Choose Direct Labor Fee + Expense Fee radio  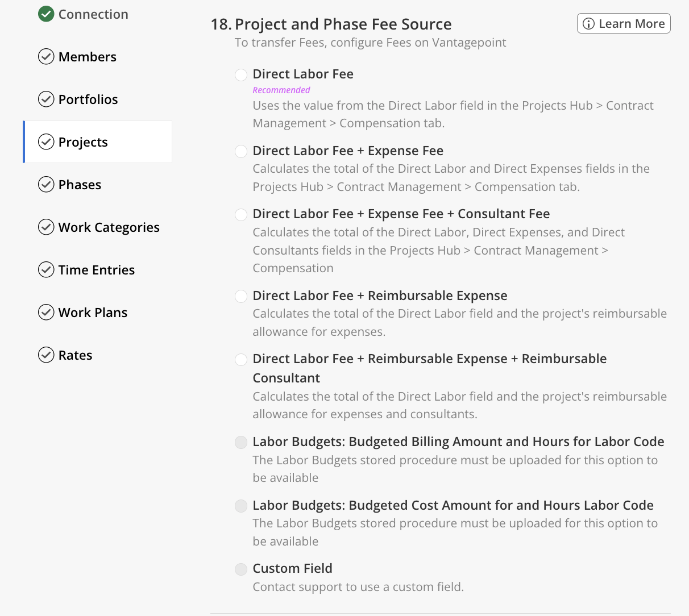click(x=241, y=151)
